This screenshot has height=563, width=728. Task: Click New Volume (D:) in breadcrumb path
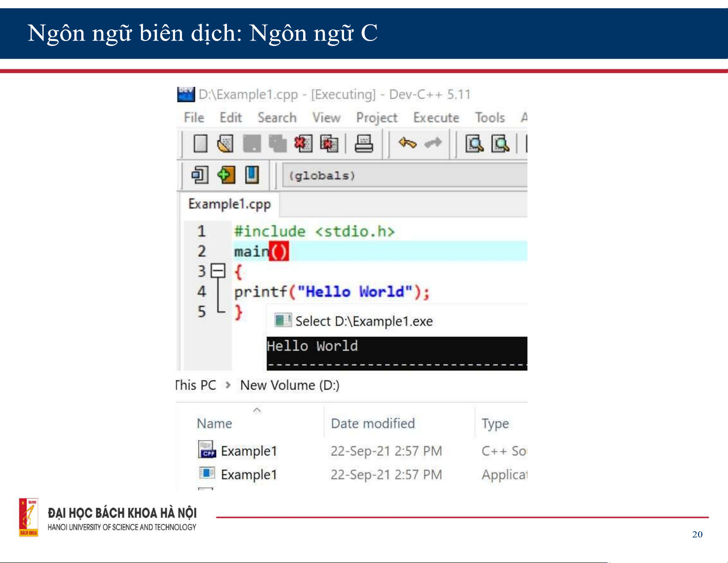(x=290, y=385)
